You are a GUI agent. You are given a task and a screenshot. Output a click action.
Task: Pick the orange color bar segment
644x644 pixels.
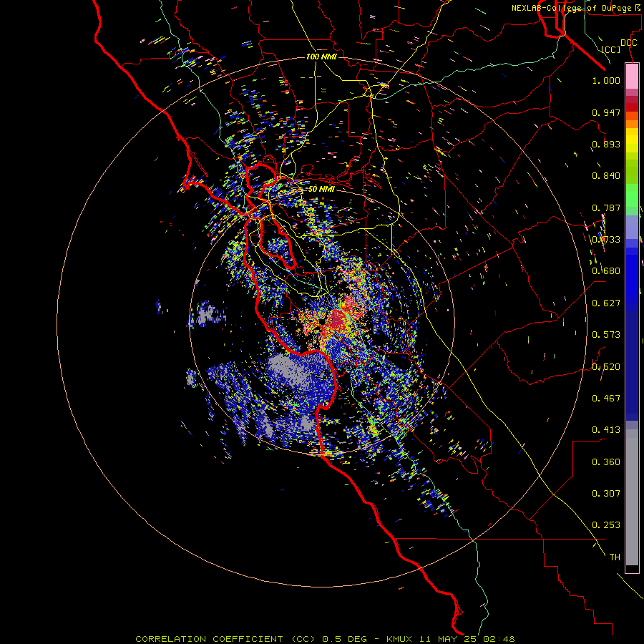tap(632, 124)
